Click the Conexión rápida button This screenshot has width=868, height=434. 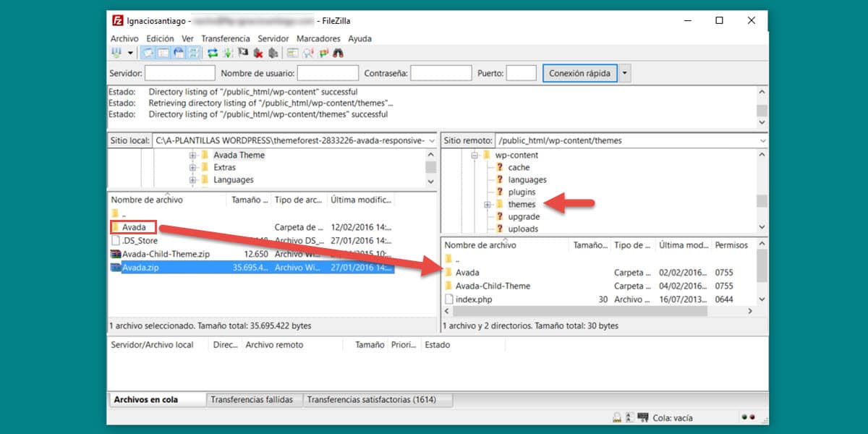click(579, 73)
